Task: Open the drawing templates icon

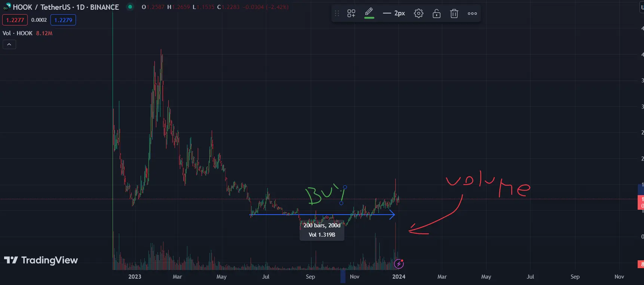Action: 351,13
